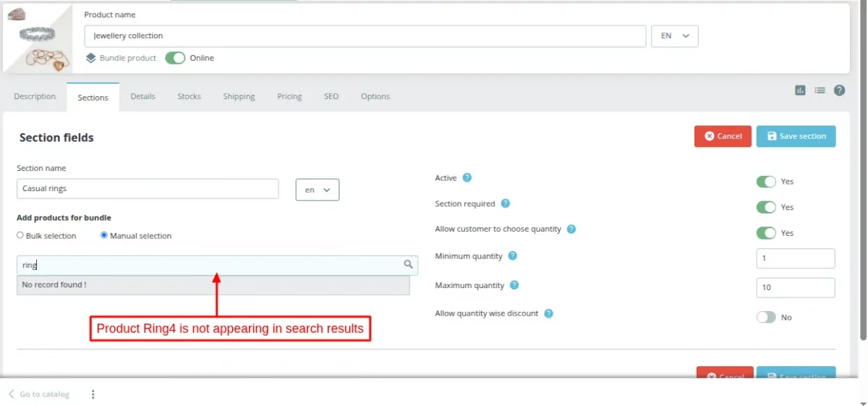Select Manual selection radio button
868x406 pixels.
point(104,235)
